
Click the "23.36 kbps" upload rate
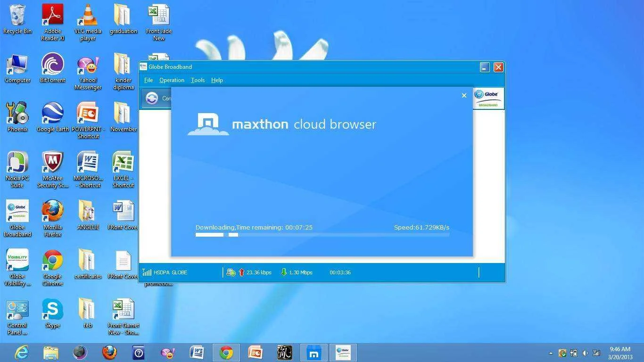click(x=259, y=272)
